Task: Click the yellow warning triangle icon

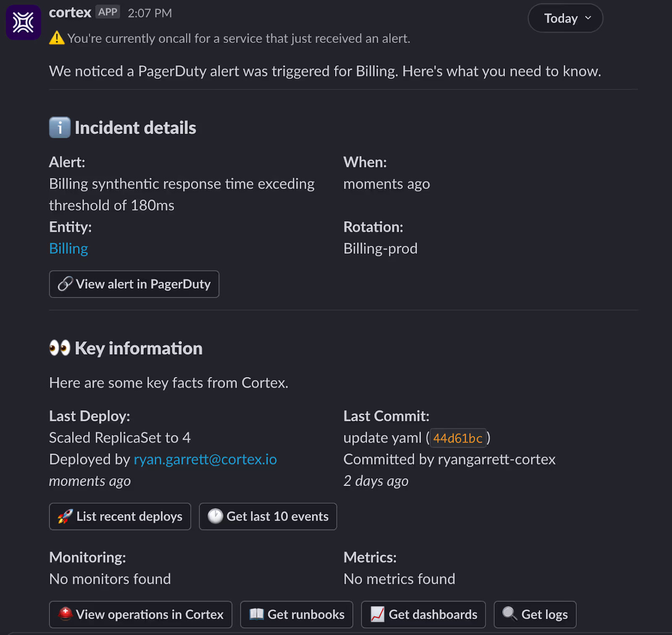Action: click(x=57, y=38)
